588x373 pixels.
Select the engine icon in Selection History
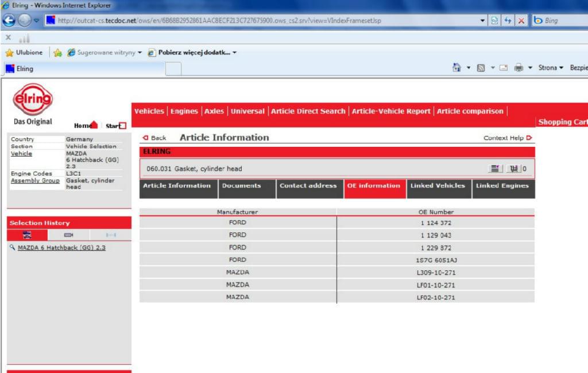[x=69, y=235]
